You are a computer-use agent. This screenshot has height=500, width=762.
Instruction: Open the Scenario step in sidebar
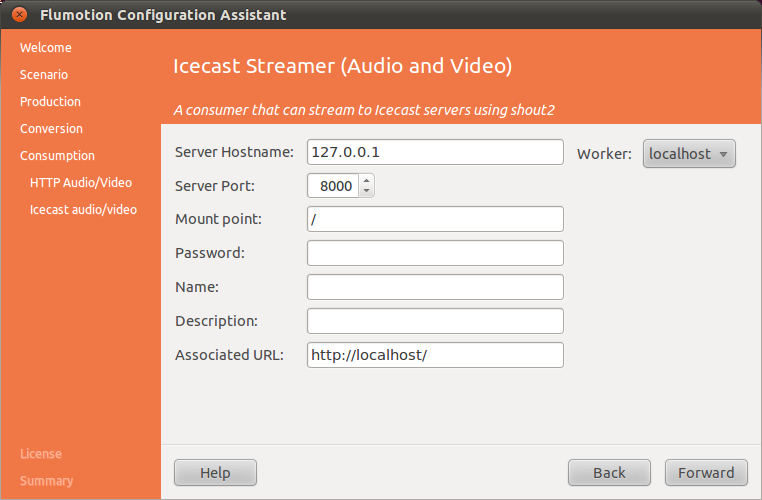tap(44, 74)
